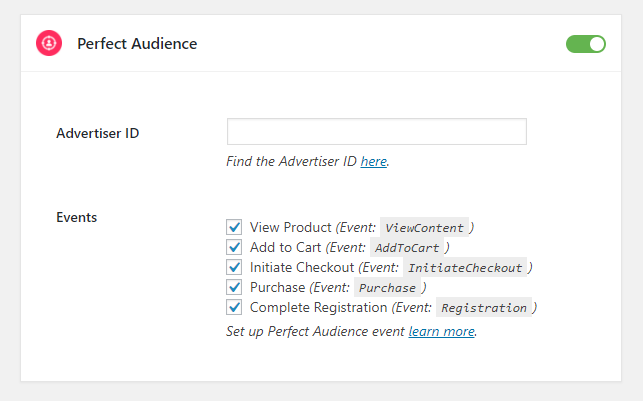643x401 pixels.
Task: Click the Perfect Audience heading title
Action: [x=137, y=43]
